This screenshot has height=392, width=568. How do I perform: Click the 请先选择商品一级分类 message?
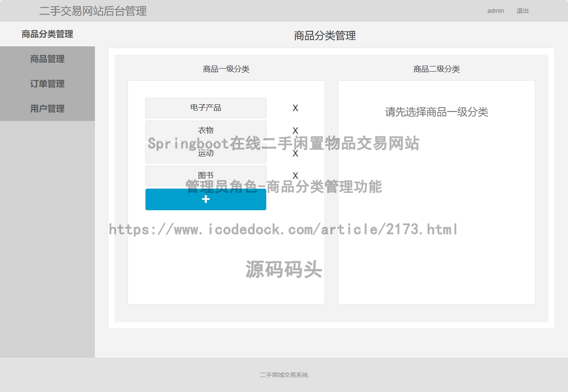coord(437,112)
